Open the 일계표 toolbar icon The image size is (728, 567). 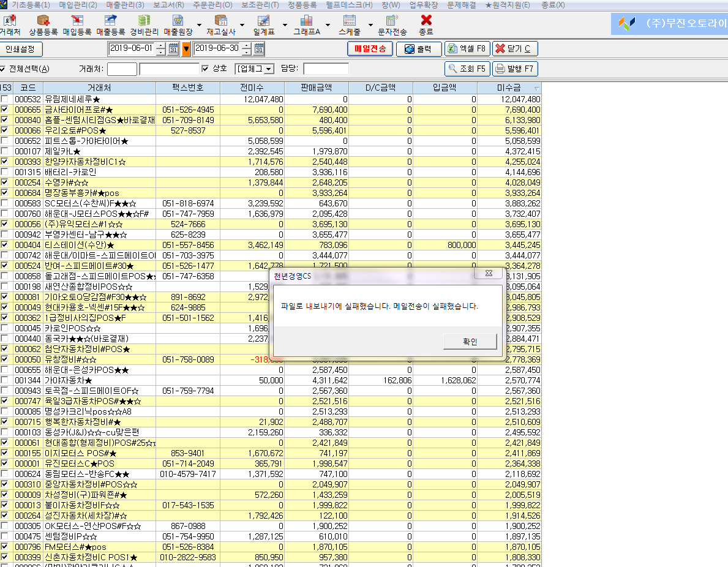(264, 25)
